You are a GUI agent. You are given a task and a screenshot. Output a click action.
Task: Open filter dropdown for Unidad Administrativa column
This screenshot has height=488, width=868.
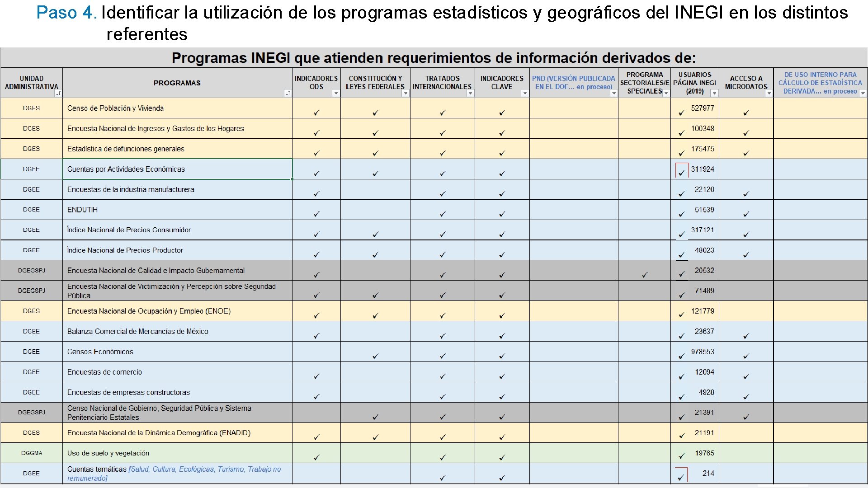click(58, 93)
